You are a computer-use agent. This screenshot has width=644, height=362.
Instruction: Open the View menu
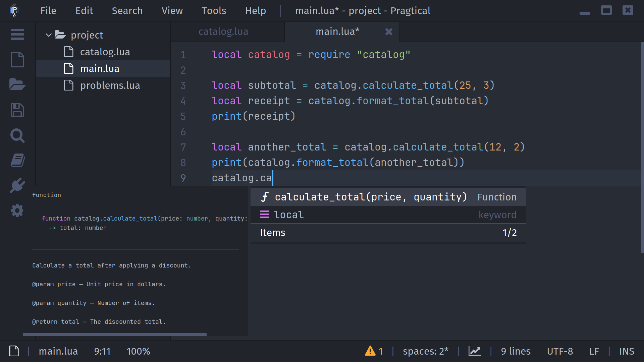pyautogui.click(x=172, y=11)
